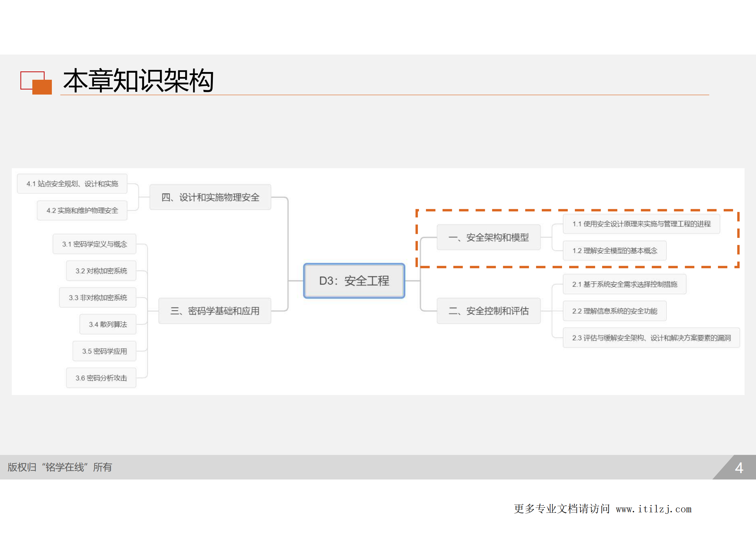Viewport: 756px width, 534px height.
Task: Select the 3.3 非对称加密系统 node
Action: [97, 297]
